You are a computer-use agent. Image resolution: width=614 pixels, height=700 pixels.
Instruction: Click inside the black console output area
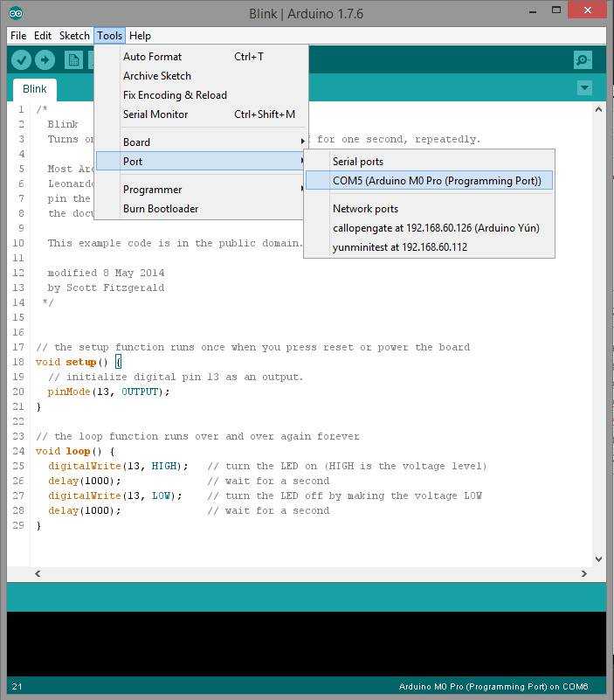point(306,643)
